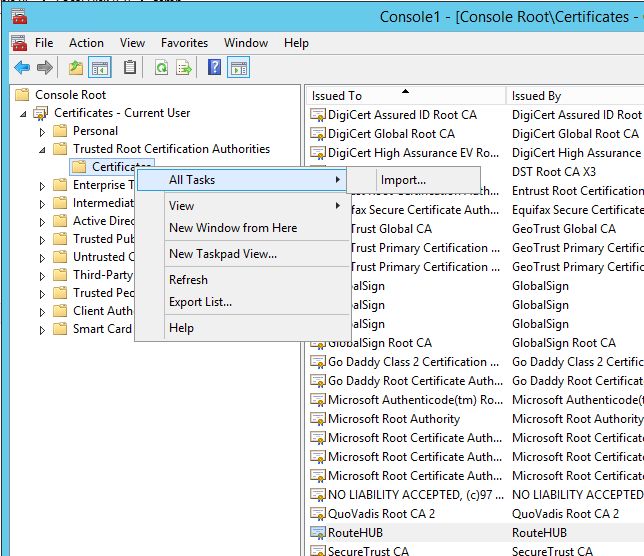Click the Console Root folder icon
Screen dimensions: 644x556
[22, 95]
